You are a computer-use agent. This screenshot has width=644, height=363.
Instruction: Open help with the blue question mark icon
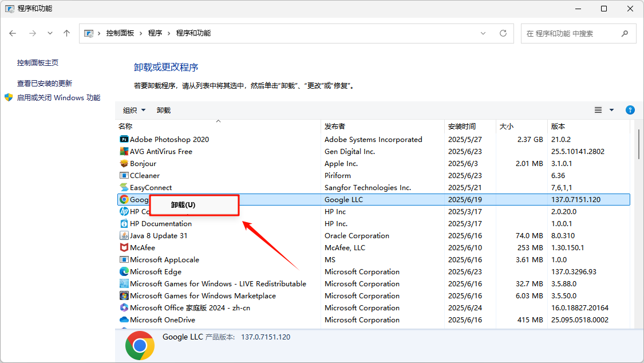coord(630,110)
